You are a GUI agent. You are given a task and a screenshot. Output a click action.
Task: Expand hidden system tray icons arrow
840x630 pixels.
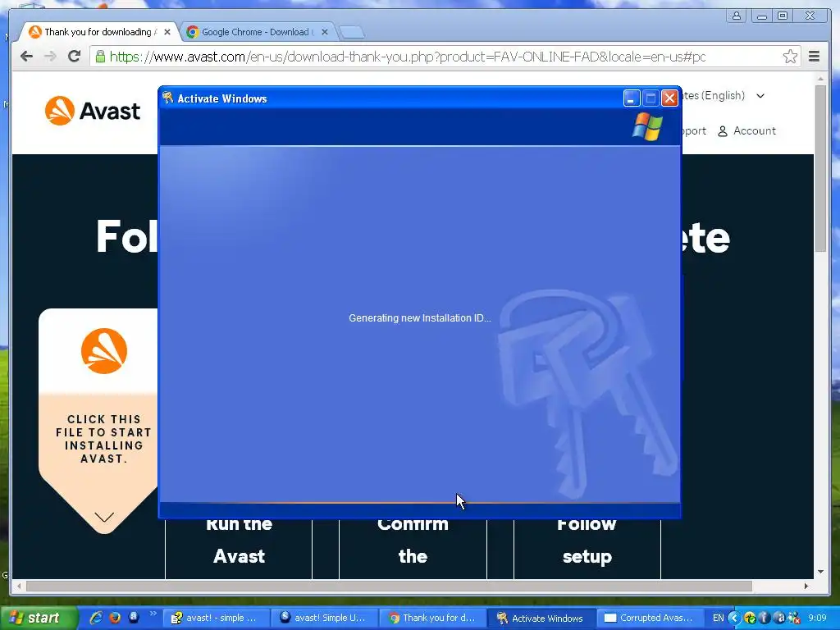pos(734,619)
